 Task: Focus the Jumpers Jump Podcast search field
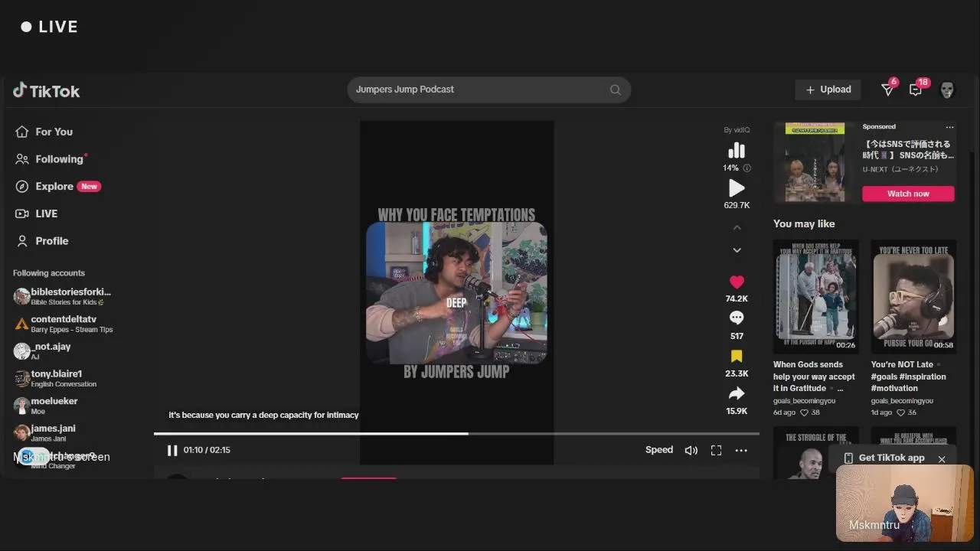tap(488, 90)
